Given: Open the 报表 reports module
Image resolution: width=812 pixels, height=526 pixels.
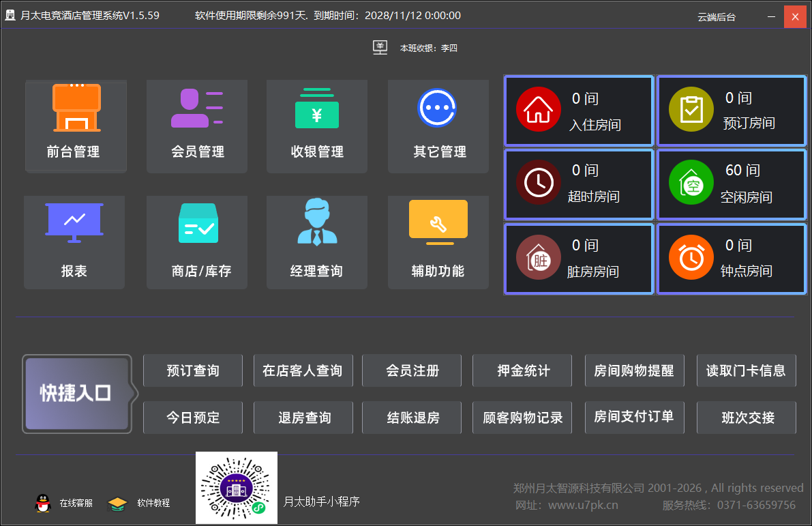Looking at the screenshot, I should coord(74,242).
